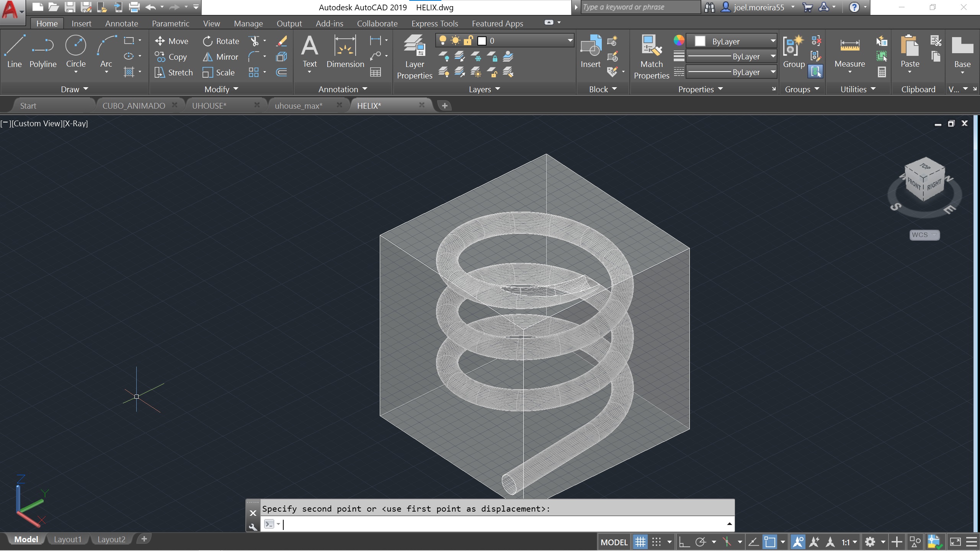The height and width of the screenshot is (551, 980).
Task: Click the Offset tool icon
Action: tap(281, 72)
